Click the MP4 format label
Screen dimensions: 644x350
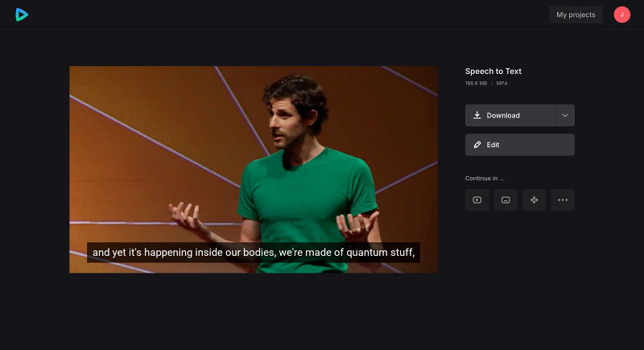coord(502,84)
